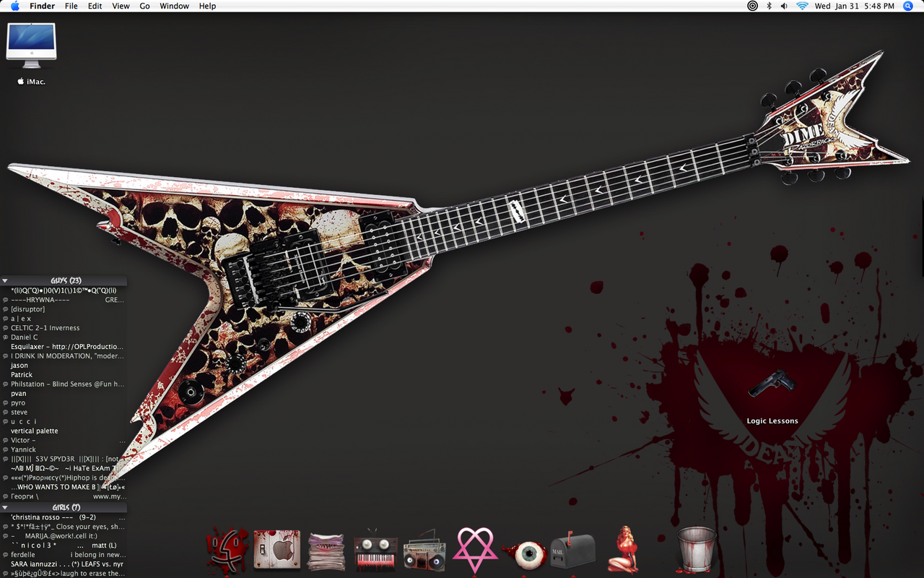Click the volume speaker menu bar icon

784,6
